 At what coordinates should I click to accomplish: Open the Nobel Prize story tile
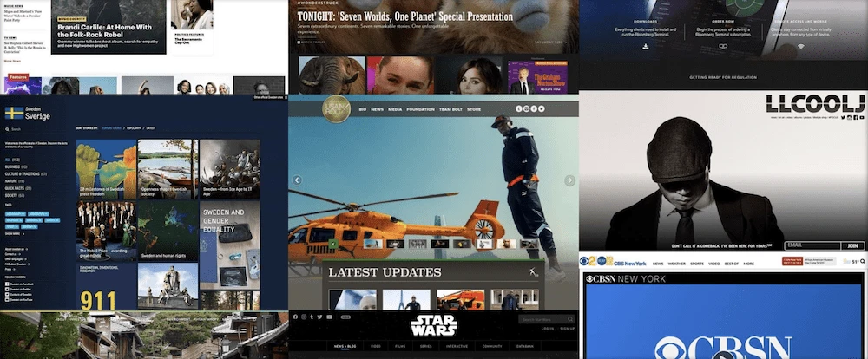coord(106,231)
